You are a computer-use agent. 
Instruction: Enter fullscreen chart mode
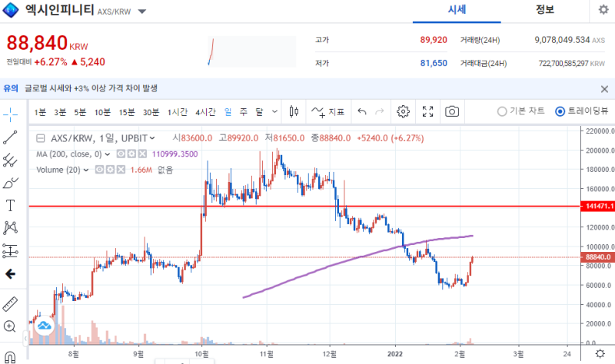(x=427, y=111)
